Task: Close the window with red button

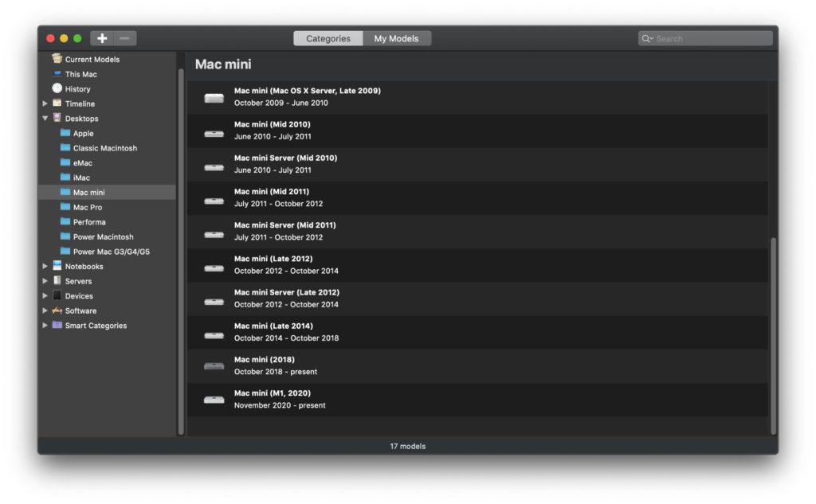Action: [50, 38]
